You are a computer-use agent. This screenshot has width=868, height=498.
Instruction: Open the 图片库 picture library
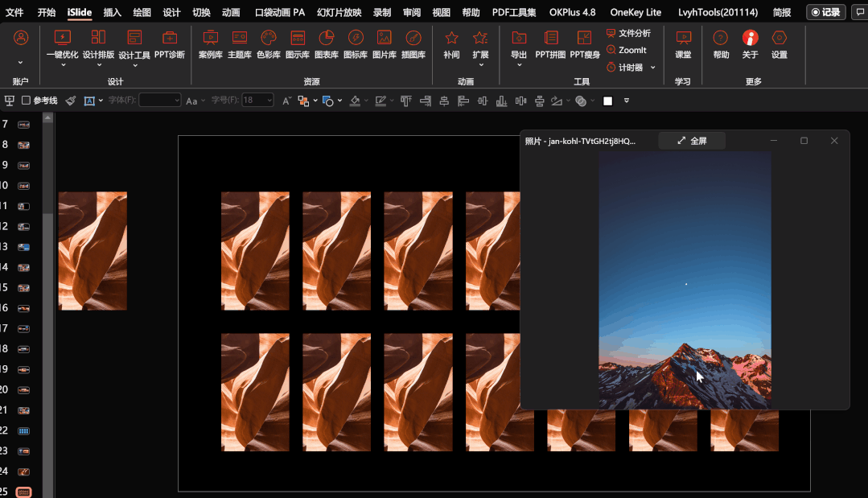385,43
